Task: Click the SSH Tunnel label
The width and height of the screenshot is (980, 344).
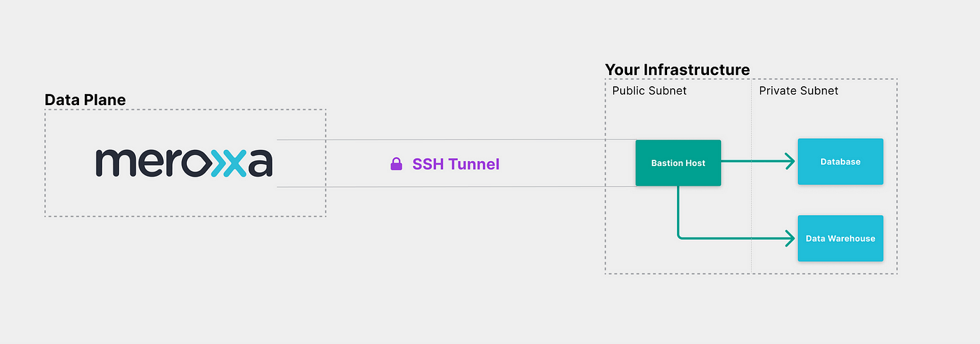Action: [456, 165]
